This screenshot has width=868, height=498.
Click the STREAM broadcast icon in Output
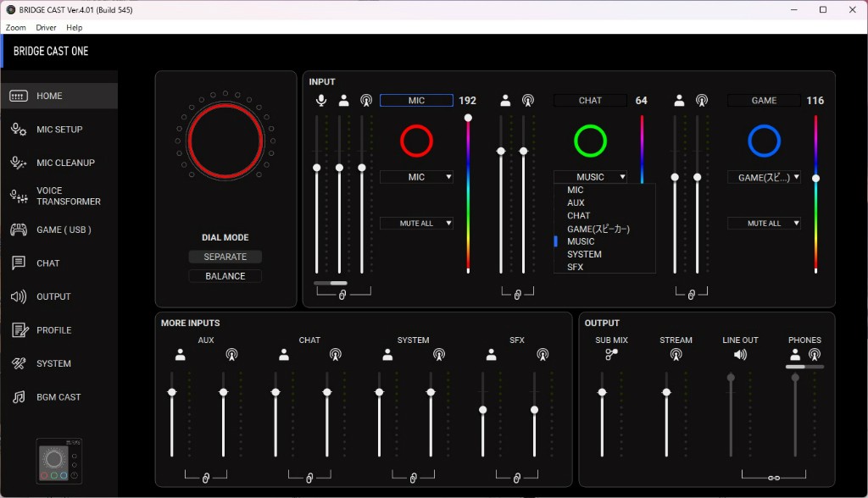[x=676, y=355]
